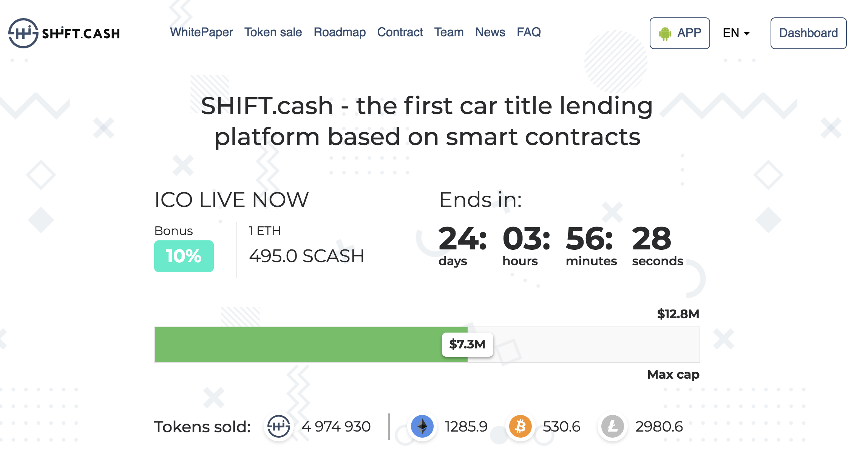The height and width of the screenshot is (455, 868).
Task: Open the WhitePaper menu item
Action: 201,32
